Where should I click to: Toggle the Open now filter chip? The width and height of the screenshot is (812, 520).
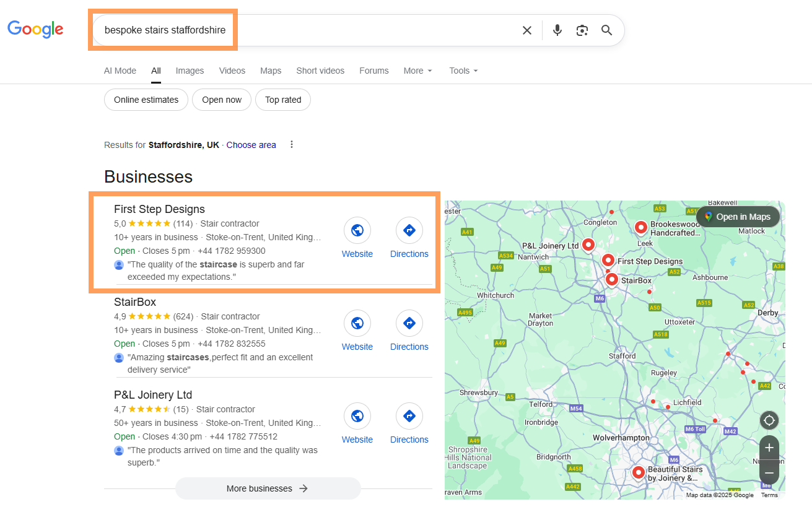[222, 100]
